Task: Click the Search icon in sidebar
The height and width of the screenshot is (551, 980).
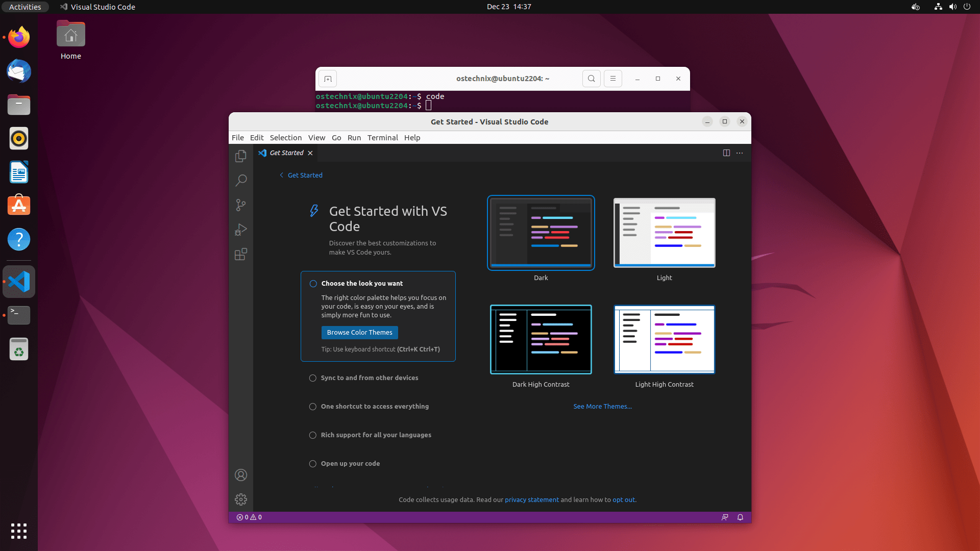Action: [x=240, y=180]
